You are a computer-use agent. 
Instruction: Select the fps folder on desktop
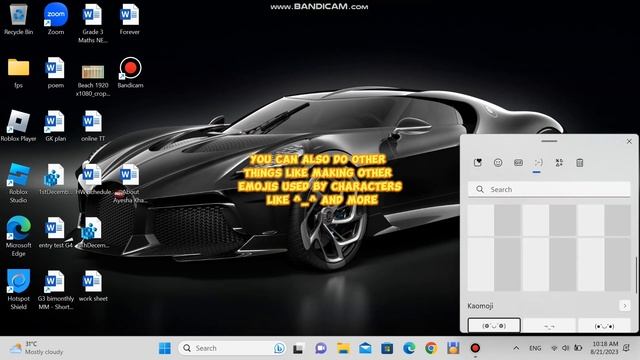pos(18,73)
